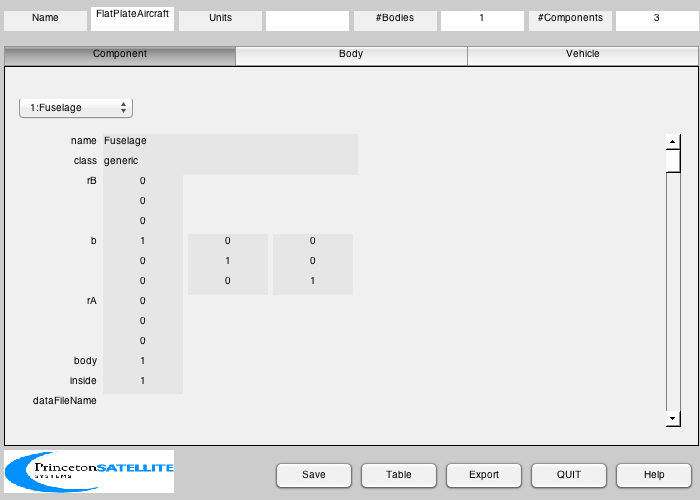Click the Export button

[x=484, y=475]
